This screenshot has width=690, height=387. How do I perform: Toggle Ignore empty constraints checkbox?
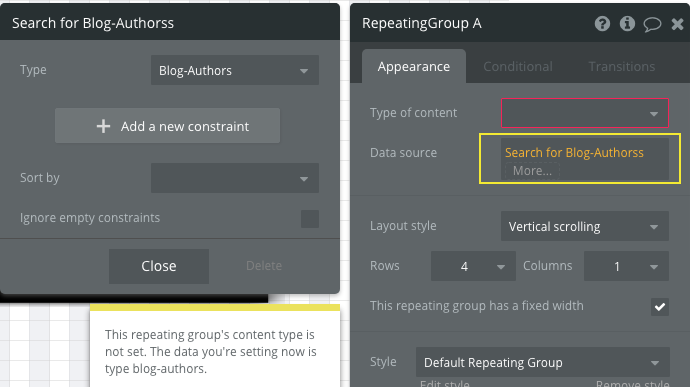pos(310,219)
